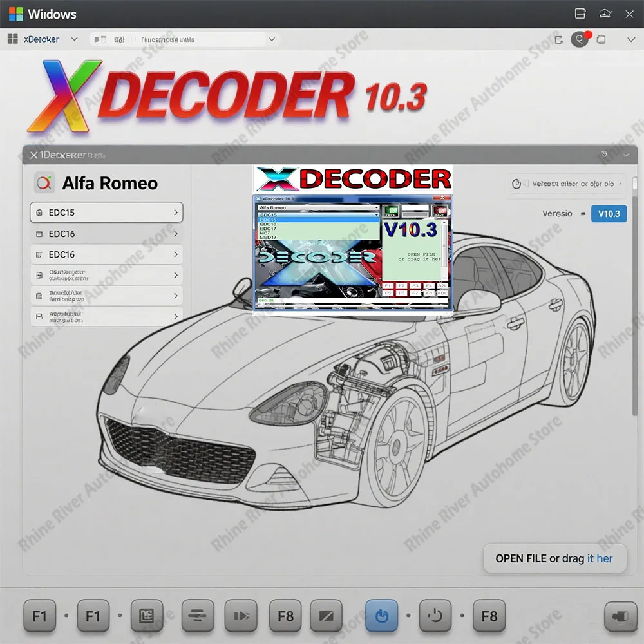Click the ABC button in the inner xDecoder window

tap(442, 293)
